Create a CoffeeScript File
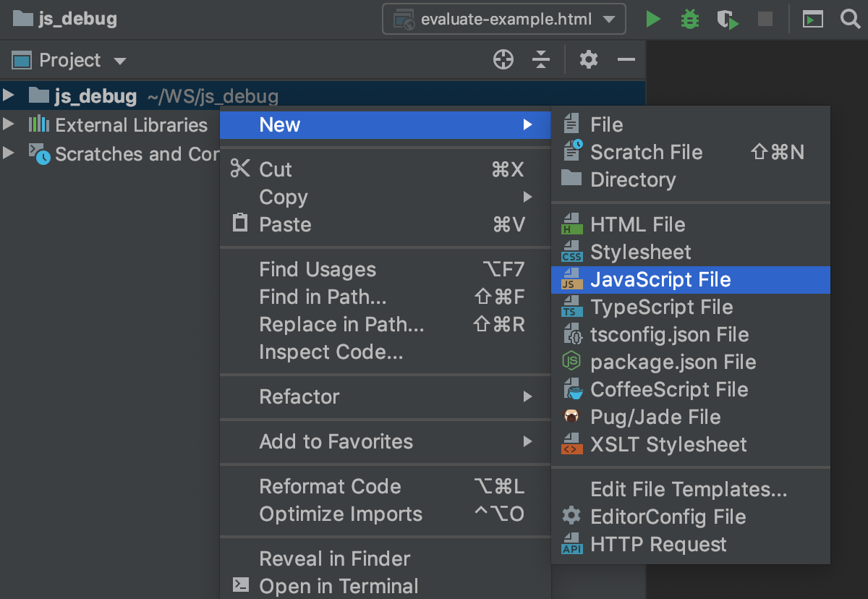Screen dimensions: 868x599 (691, 390)
